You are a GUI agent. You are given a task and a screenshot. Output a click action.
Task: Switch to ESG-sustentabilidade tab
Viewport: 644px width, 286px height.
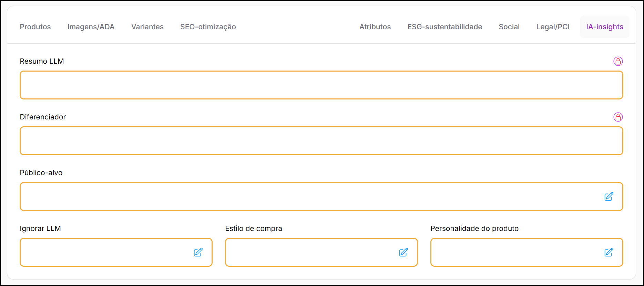[444, 27]
